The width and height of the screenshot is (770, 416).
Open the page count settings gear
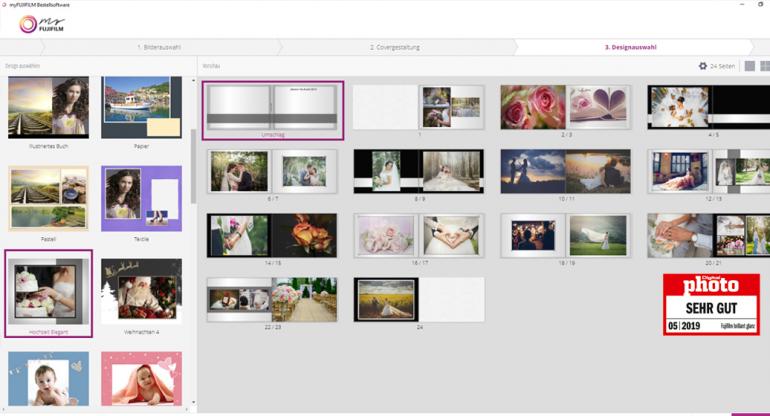click(x=703, y=66)
